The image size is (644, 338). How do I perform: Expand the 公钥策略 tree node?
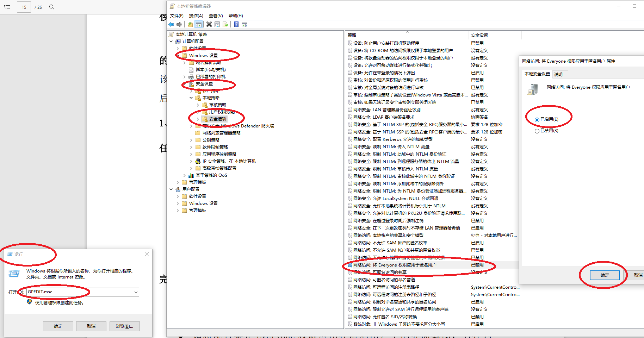[x=191, y=140]
